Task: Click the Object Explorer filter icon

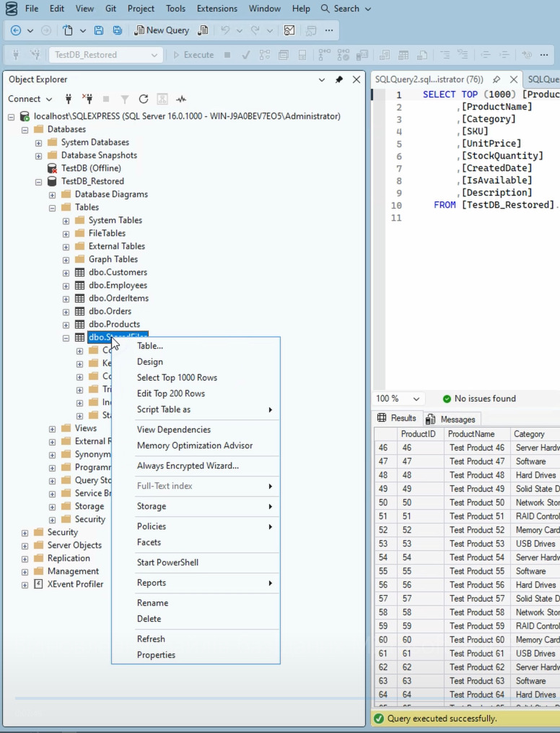Action: click(x=125, y=99)
